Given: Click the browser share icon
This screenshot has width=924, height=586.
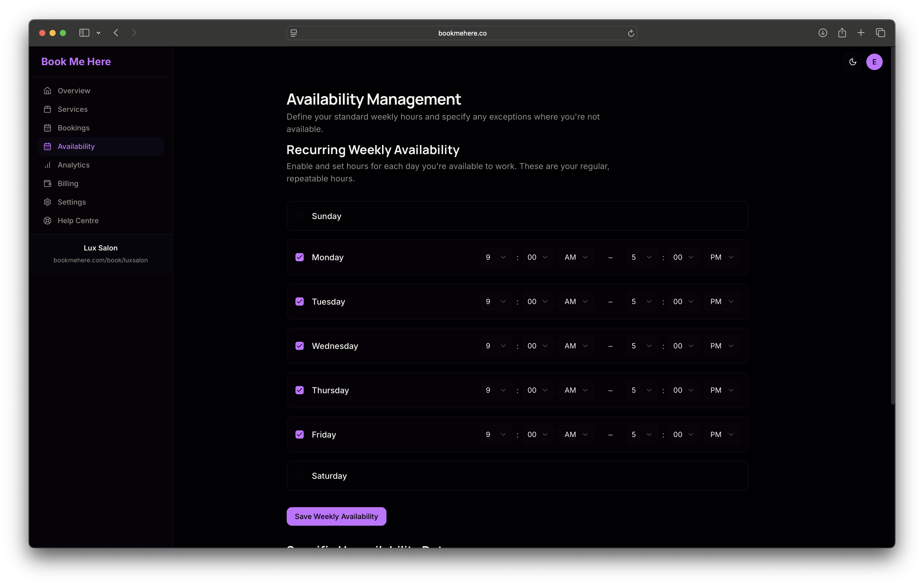Looking at the screenshot, I should 842,33.
